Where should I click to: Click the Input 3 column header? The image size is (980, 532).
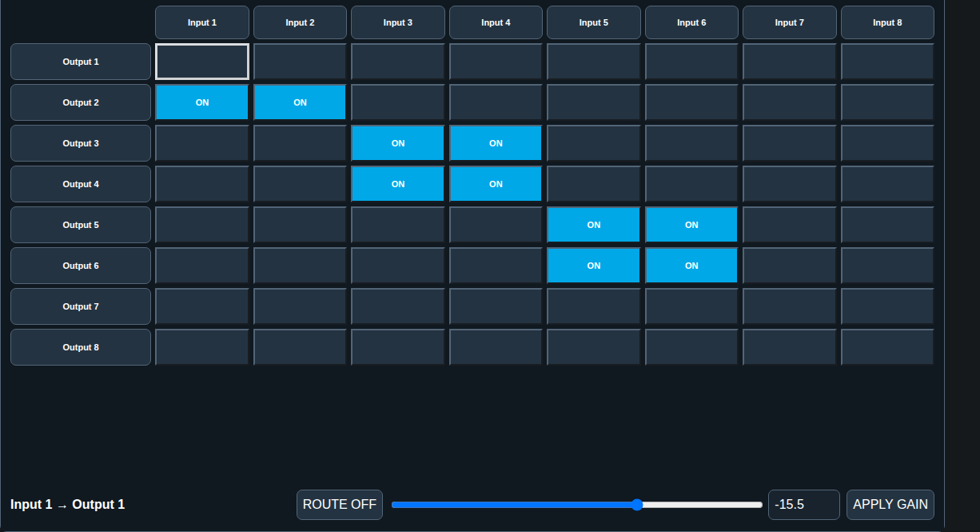coord(398,22)
